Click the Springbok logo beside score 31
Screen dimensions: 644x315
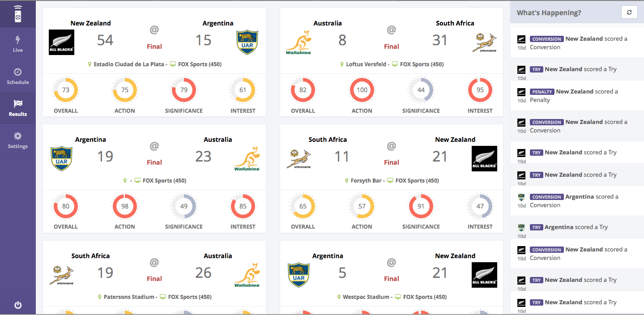point(484,43)
